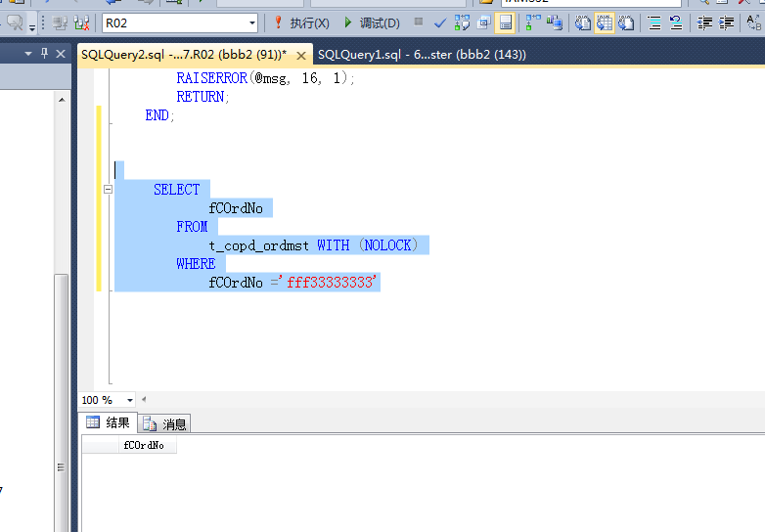The image size is (765, 532).
Task: Comment out the selected lines
Action: pos(654,22)
